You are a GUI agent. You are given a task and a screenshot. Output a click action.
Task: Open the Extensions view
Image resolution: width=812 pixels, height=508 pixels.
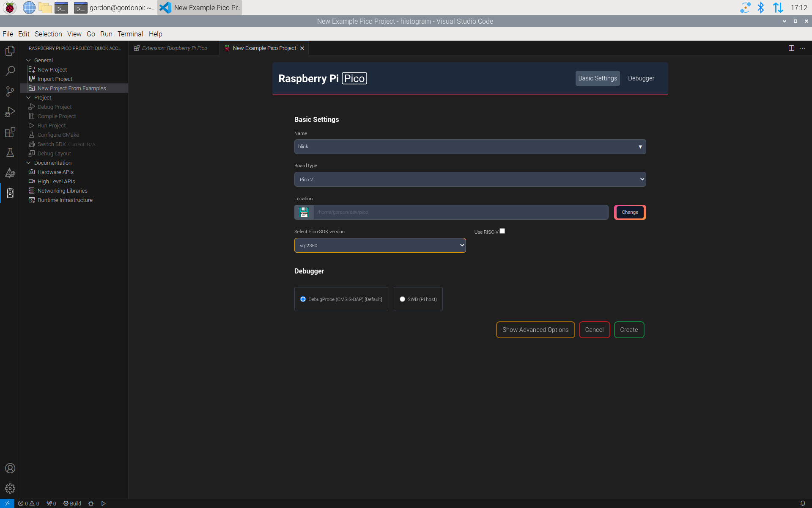click(x=10, y=132)
